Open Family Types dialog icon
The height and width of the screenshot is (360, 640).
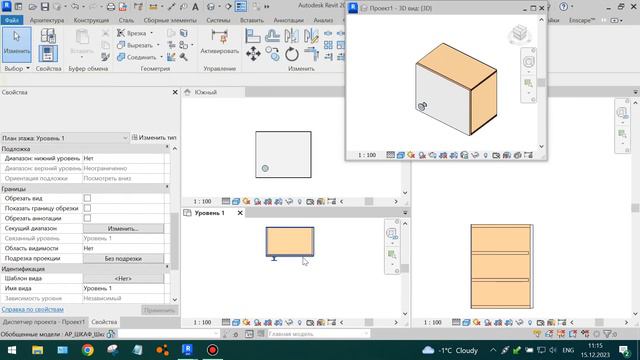click(x=48, y=36)
